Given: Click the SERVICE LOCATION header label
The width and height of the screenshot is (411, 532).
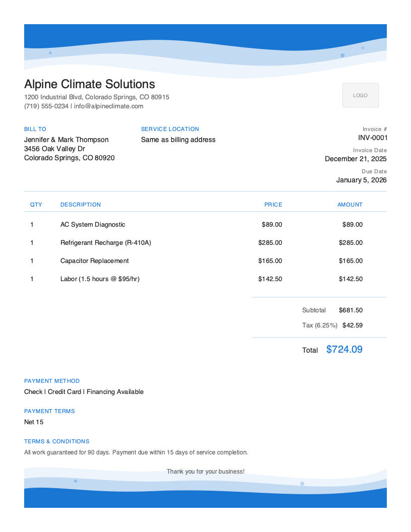Looking at the screenshot, I should [x=170, y=129].
